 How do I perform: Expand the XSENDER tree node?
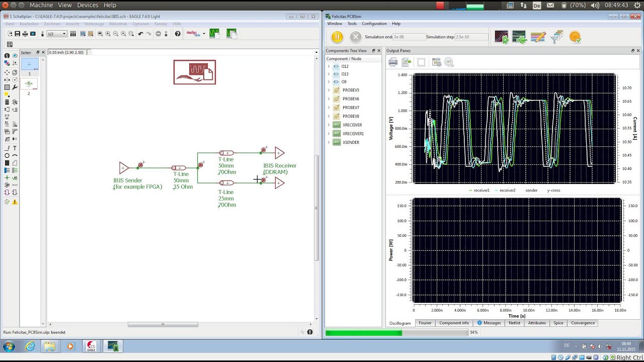329,142
